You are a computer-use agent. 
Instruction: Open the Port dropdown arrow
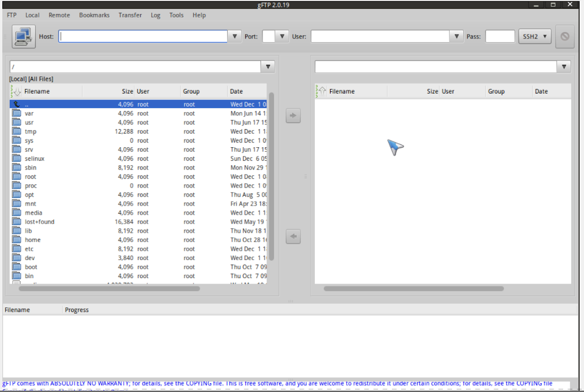click(x=282, y=37)
